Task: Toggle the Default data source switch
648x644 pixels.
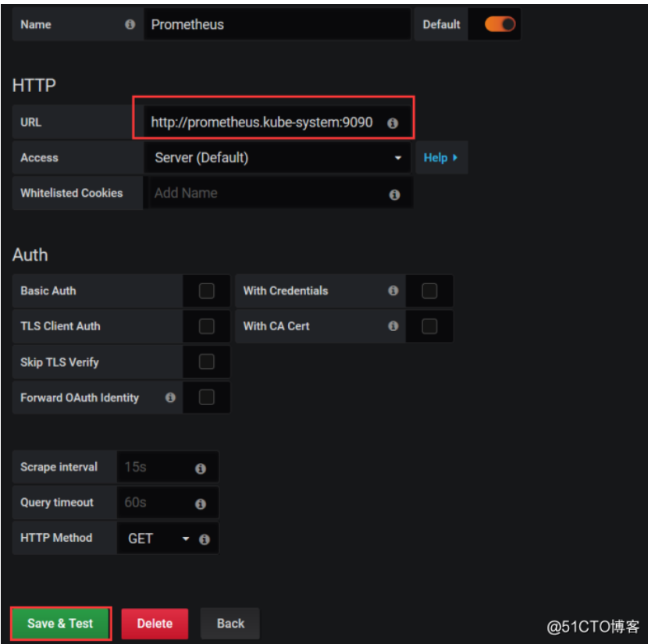Action: tap(500, 24)
